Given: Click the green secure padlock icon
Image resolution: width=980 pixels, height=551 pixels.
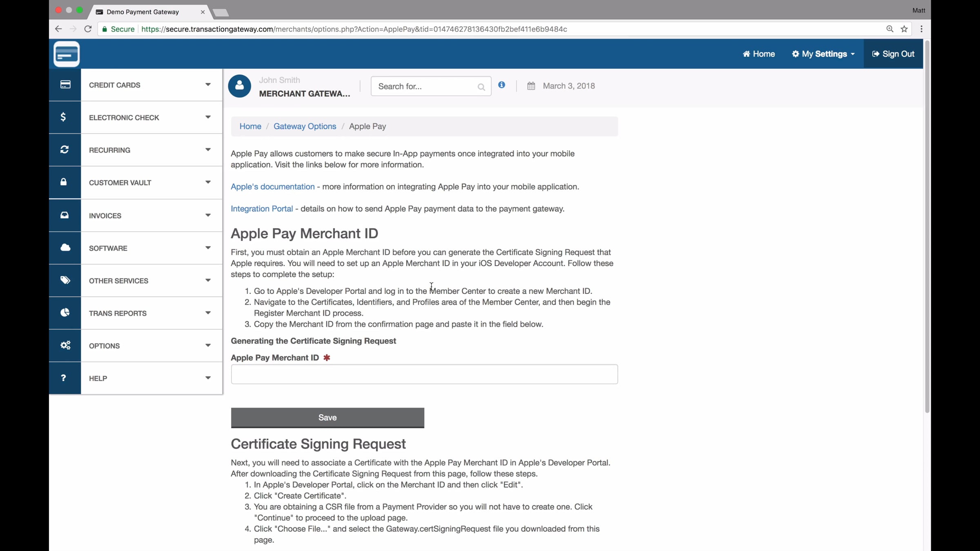Looking at the screenshot, I should click(105, 29).
